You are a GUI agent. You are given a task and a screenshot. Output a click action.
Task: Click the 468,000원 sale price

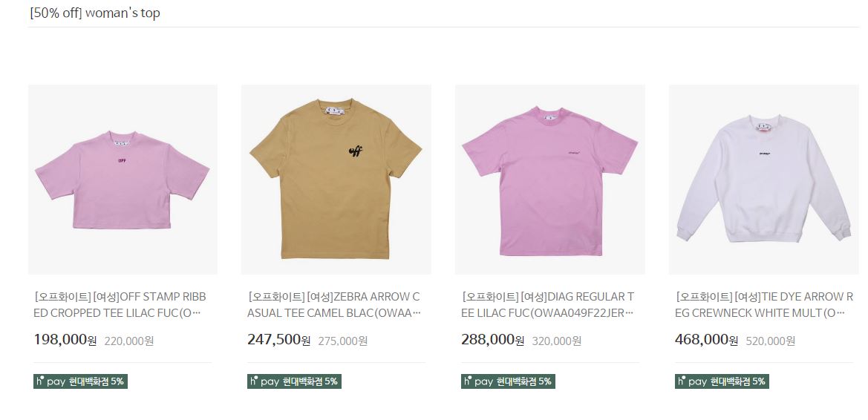pyautogui.click(x=706, y=340)
